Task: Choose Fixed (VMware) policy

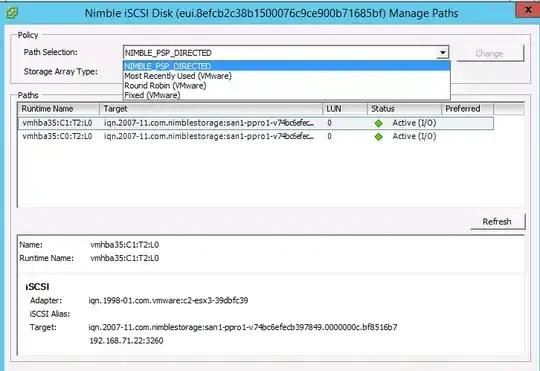Action: pyautogui.click(x=287, y=95)
